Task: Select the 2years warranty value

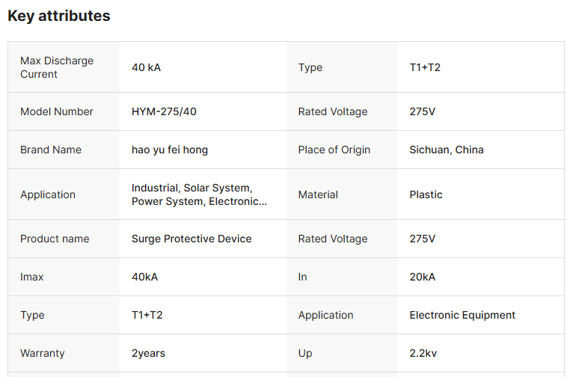Action: click(x=148, y=353)
